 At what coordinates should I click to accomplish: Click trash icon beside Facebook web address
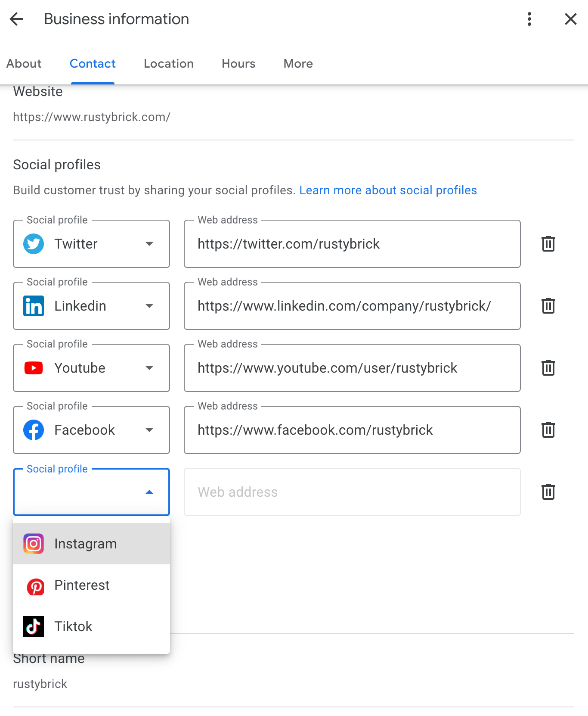548,430
